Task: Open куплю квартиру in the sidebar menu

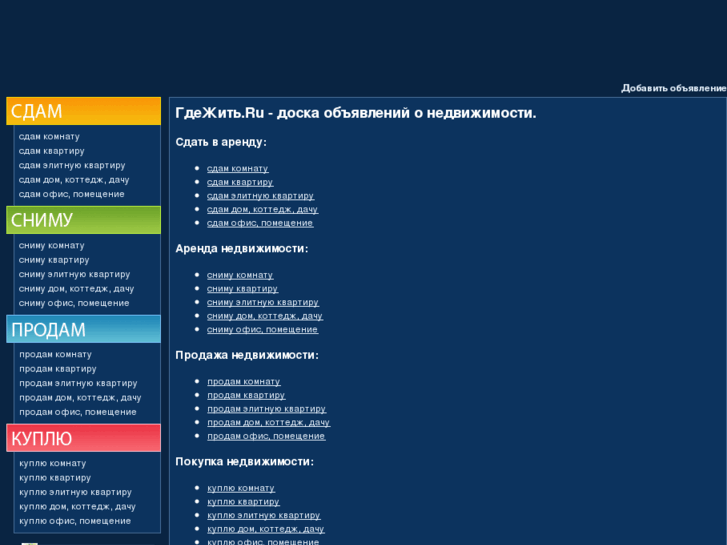Action: coord(55,478)
